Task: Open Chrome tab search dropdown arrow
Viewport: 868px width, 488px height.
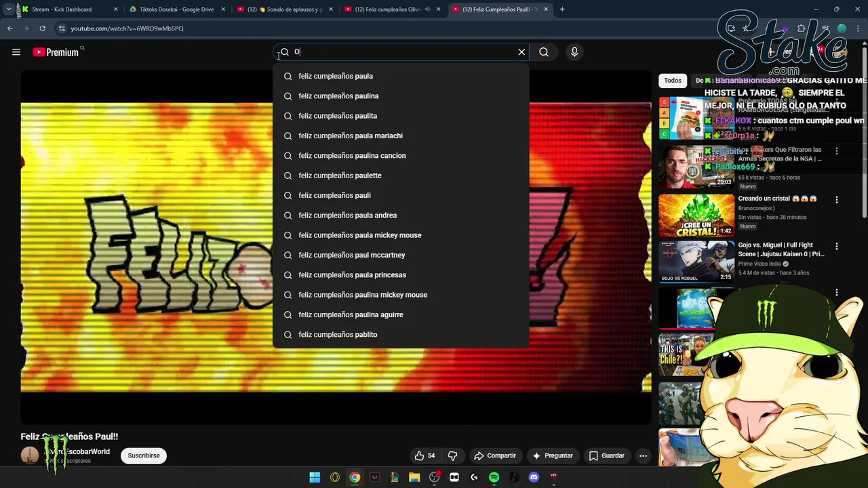Action: [x=8, y=9]
